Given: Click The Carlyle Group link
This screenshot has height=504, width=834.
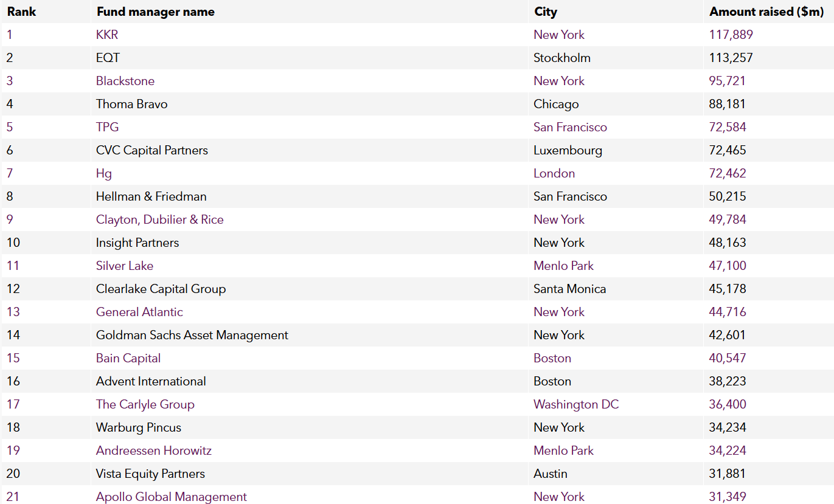Looking at the screenshot, I should 145,404.
